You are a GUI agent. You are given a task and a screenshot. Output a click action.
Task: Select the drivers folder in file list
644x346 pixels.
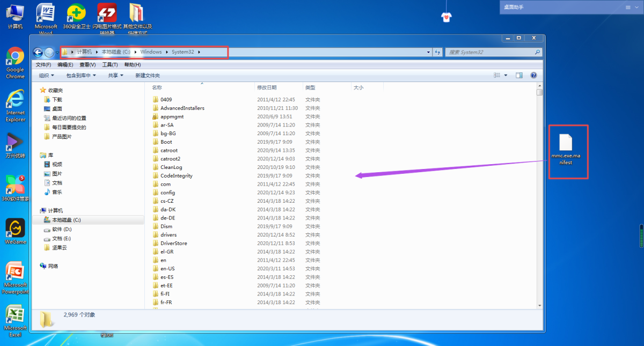coord(168,235)
